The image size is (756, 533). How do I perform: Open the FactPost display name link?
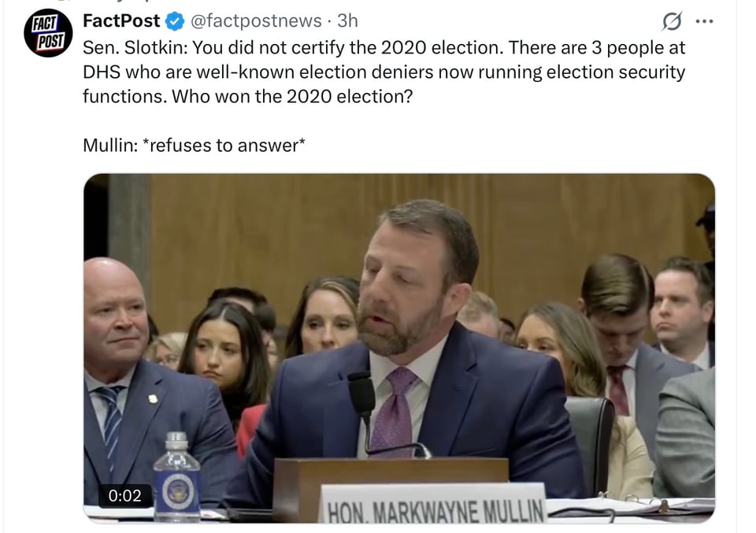(121, 21)
